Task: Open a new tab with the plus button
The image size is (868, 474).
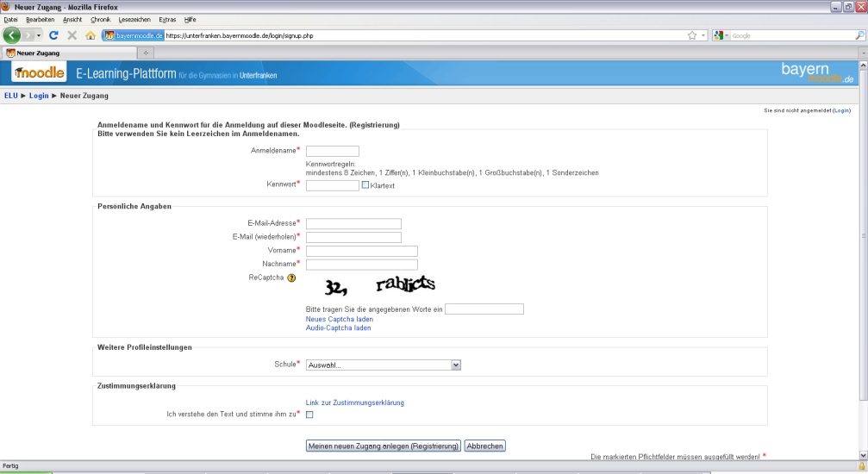Action: point(146,53)
